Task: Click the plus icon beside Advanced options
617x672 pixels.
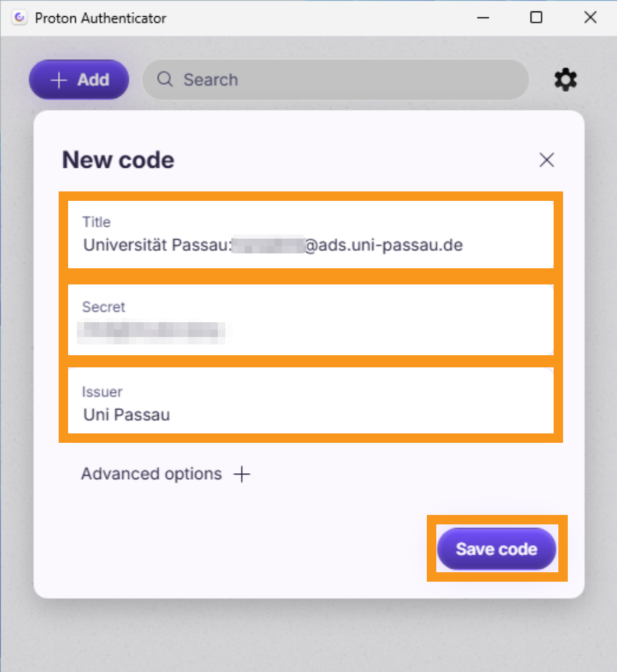Action: [x=241, y=475]
